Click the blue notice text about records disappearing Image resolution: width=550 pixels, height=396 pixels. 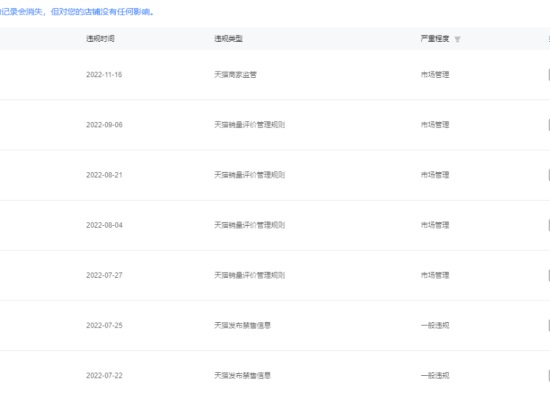[77, 12]
